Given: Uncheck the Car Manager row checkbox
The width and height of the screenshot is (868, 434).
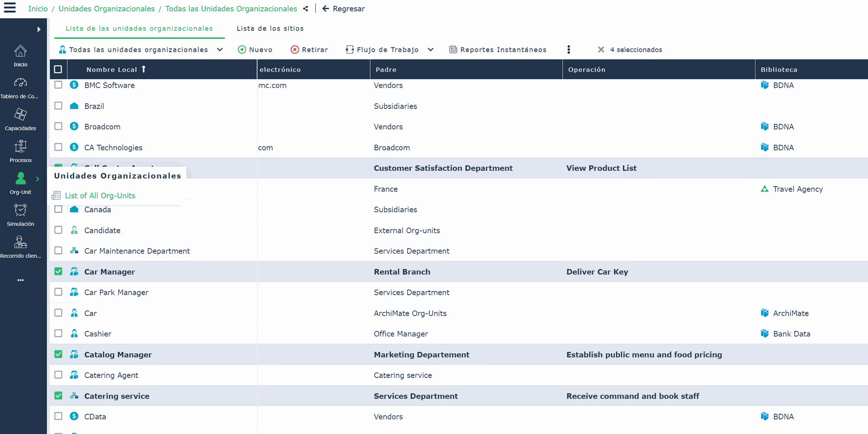Looking at the screenshot, I should [x=58, y=271].
